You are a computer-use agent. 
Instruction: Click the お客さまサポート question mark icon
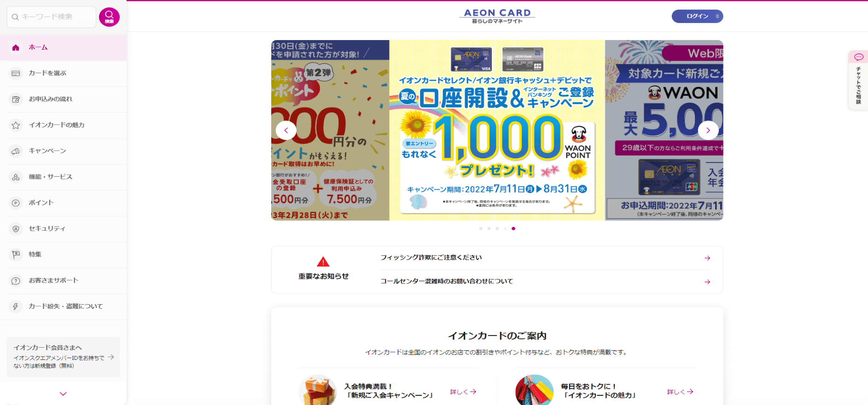(x=16, y=281)
